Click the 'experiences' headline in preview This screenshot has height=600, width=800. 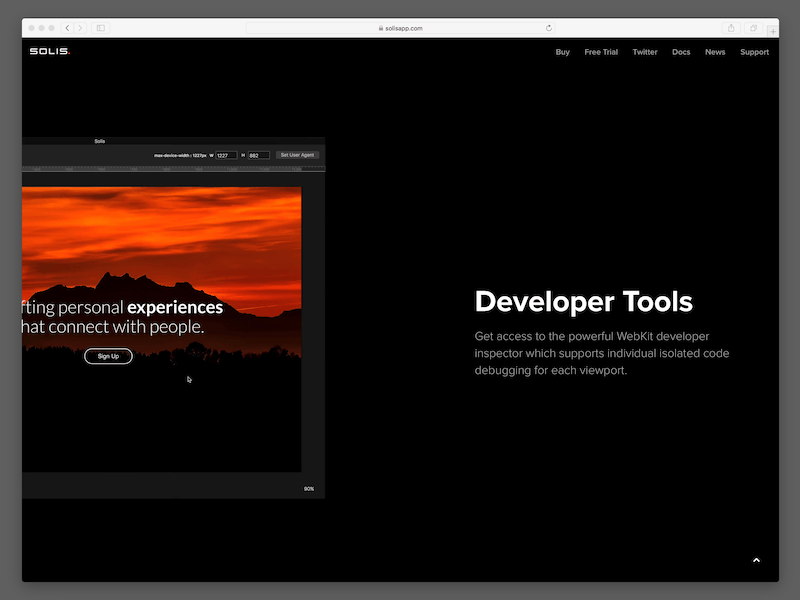click(x=174, y=308)
